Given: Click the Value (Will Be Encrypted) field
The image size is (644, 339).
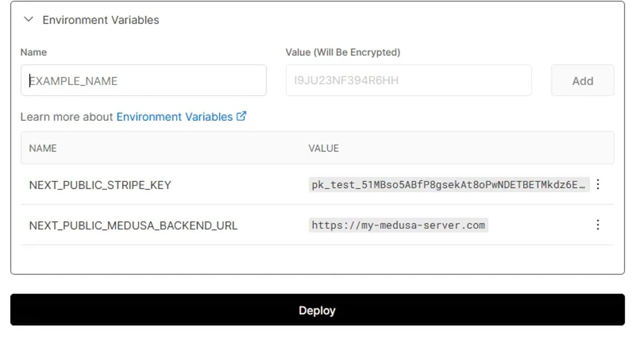Looking at the screenshot, I should 409,80.
